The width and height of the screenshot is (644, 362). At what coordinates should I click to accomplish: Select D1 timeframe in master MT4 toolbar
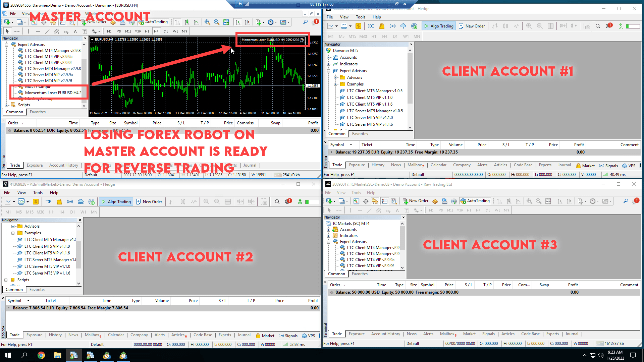point(166,31)
